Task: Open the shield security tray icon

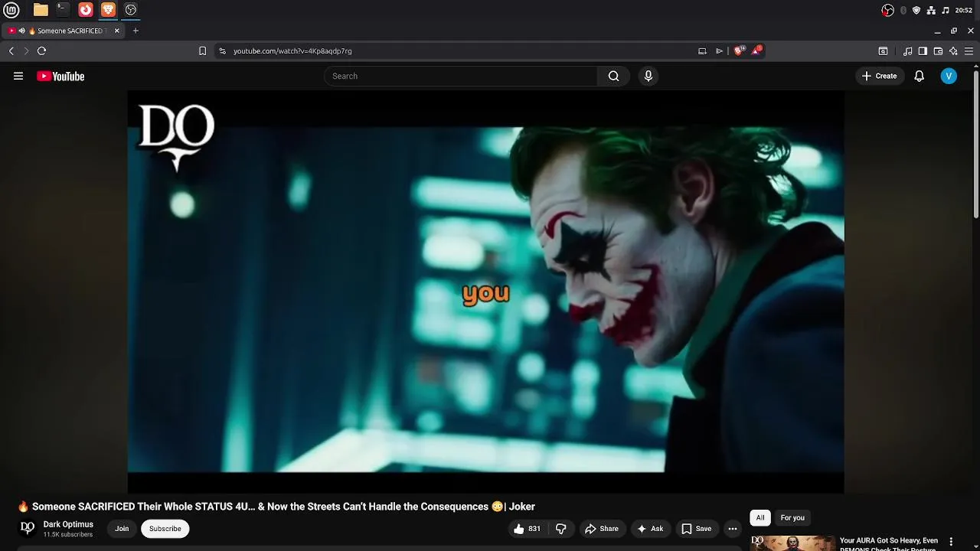Action: tap(916, 10)
